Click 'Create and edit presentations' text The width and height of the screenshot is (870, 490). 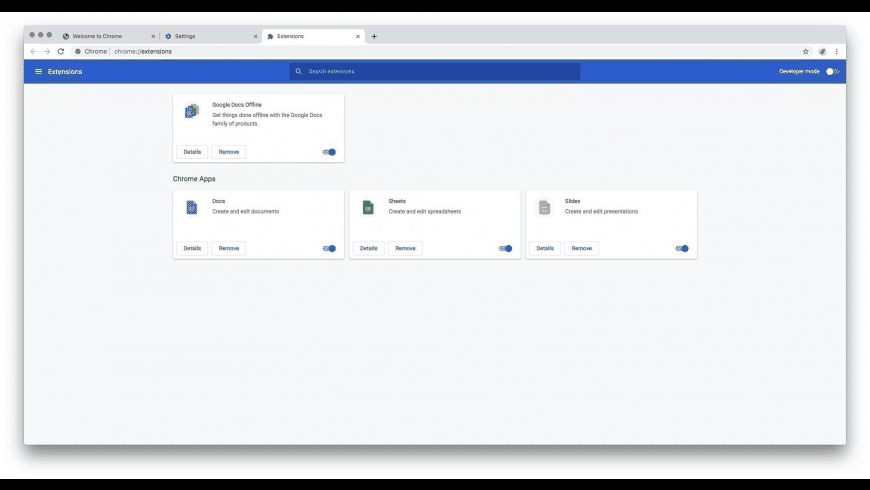(601, 211)
